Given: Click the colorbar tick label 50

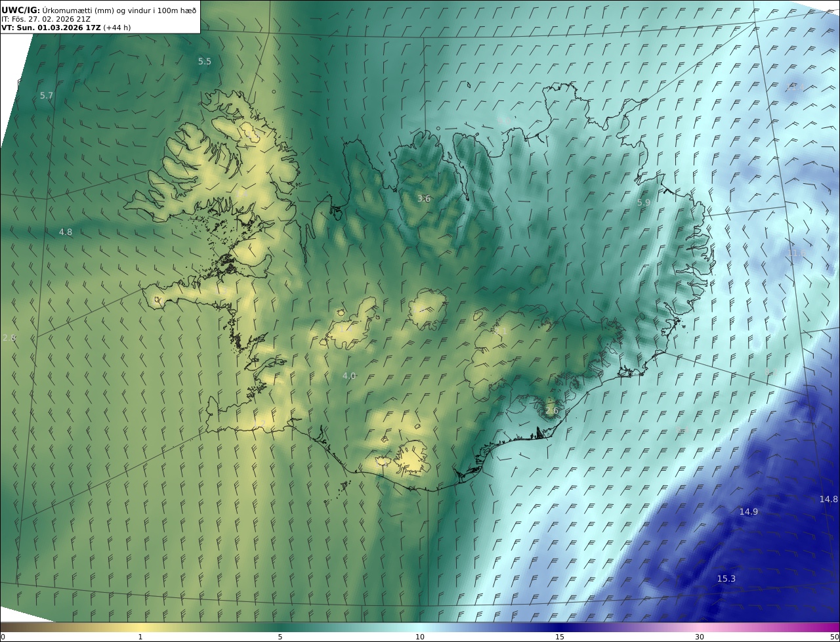Looking at the screenshot, I should click(x=835, y=637).
